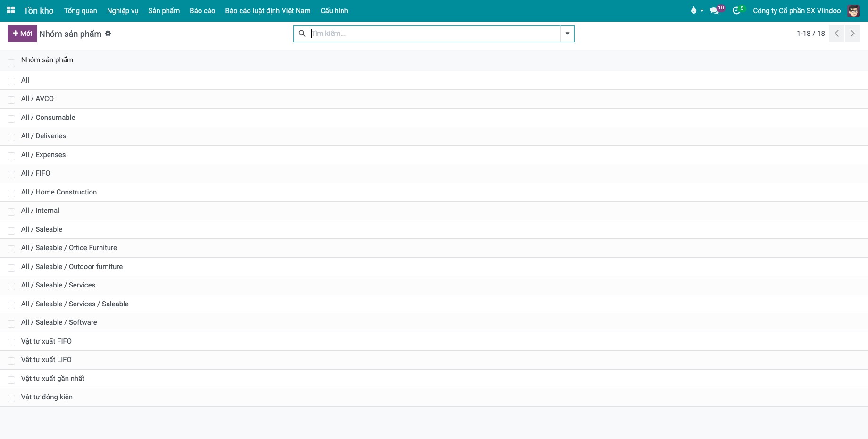
Task: Open Báo cáo luật định Việt Nam menu
Action: click(x=268, y=10)
